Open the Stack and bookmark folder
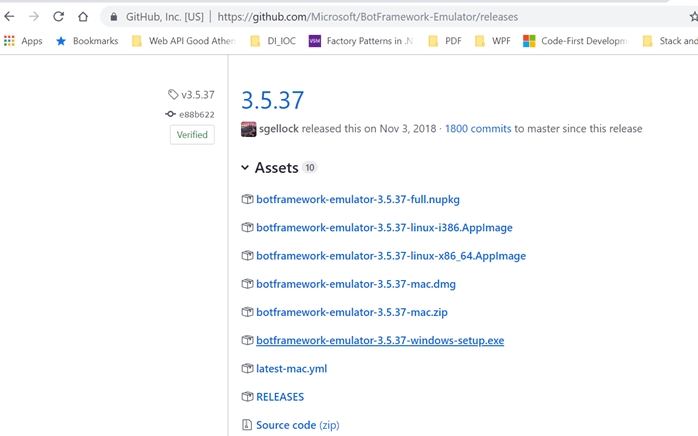 click(x=670, y=41)
